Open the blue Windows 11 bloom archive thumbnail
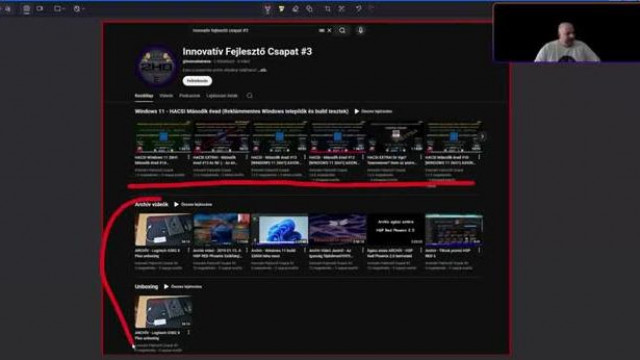The width and height of the screenshot is (640, 360). coord(279,229)
